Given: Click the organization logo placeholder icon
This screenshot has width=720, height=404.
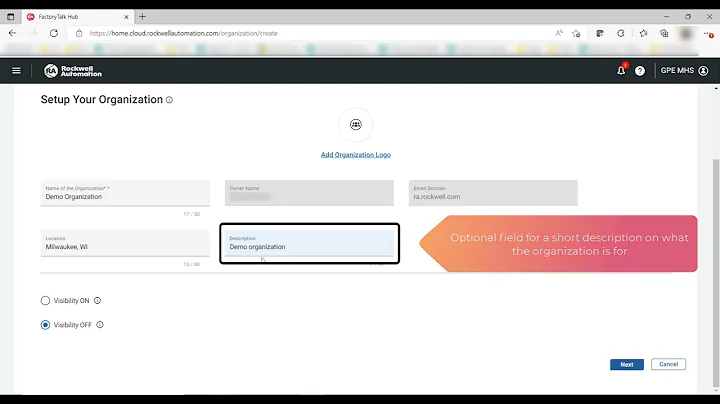Looking at the screenshot, I should [356, 124].
